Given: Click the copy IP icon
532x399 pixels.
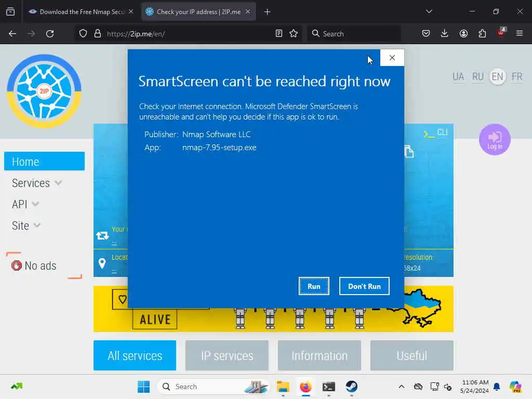Looking at the screenshot, I should pos(409,151).
